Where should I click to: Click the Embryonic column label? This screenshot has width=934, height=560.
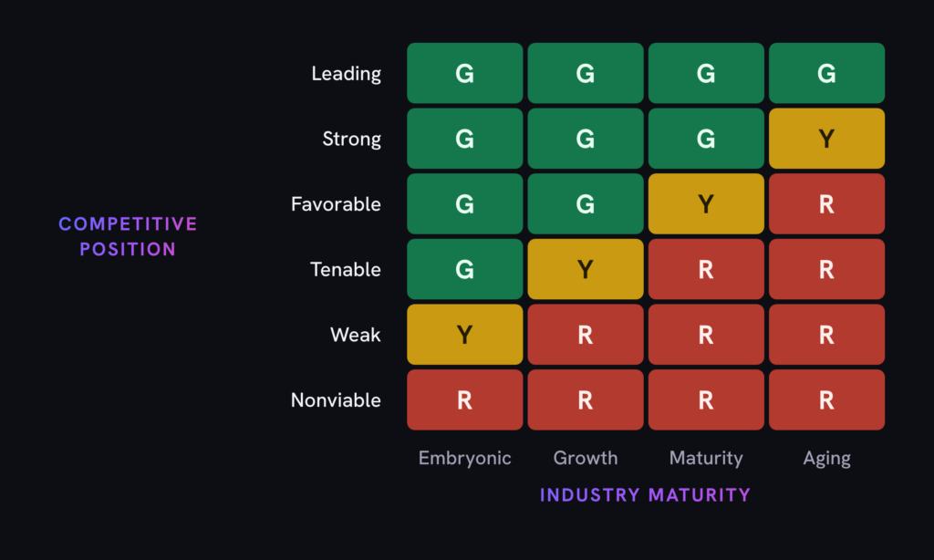coord(464,458)
